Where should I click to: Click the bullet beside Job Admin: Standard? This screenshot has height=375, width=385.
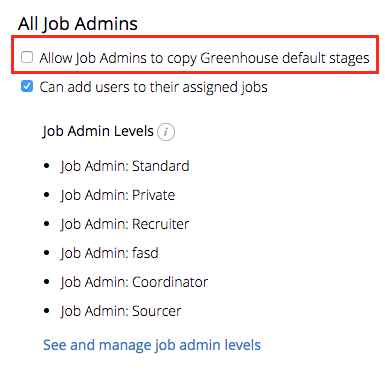[x=47, y=166]
